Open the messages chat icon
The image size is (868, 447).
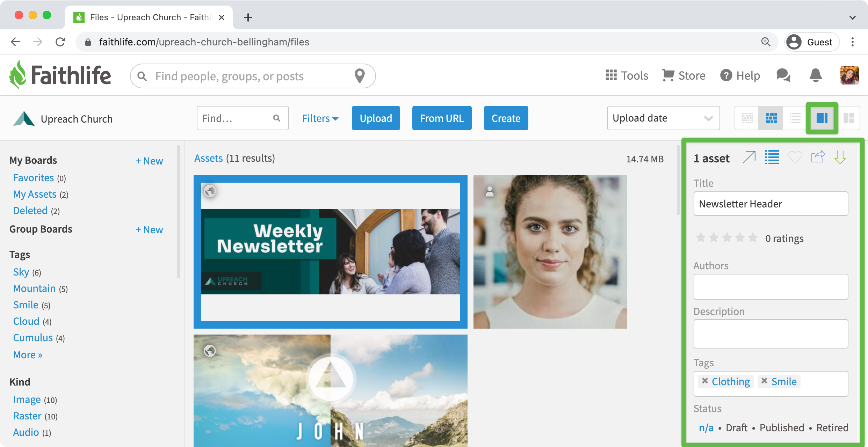click(783, 75)
